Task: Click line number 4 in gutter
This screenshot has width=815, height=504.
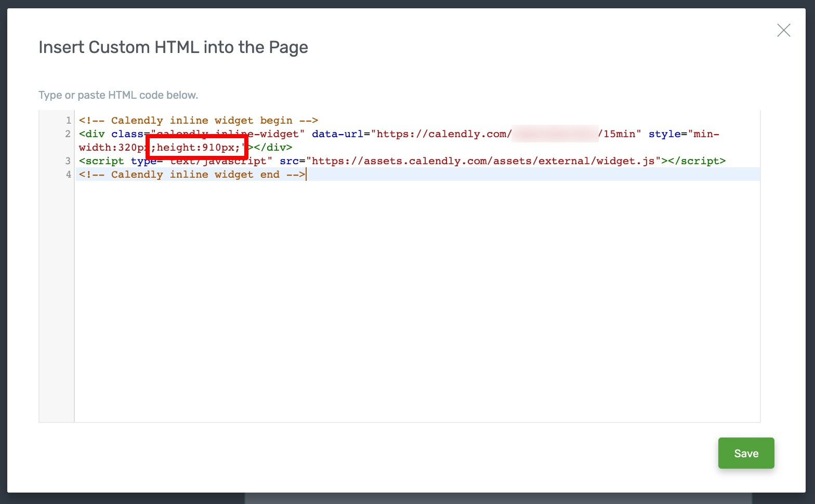Action: 68,175
